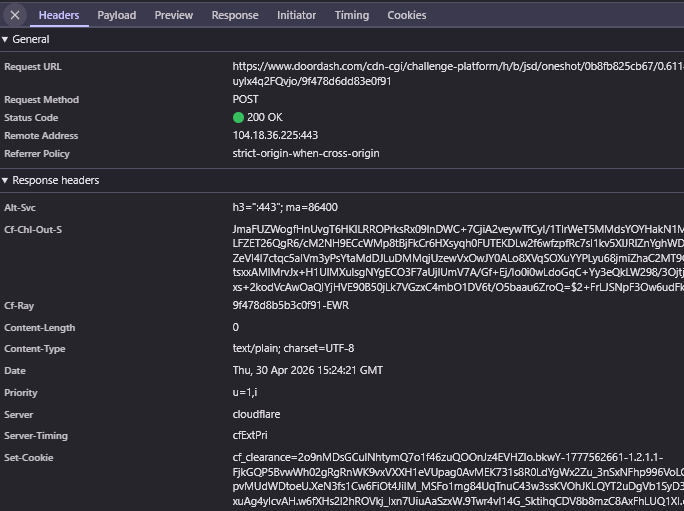Click the Request Method label
This screenshot has height=511, width=684.
coord(41,99)
